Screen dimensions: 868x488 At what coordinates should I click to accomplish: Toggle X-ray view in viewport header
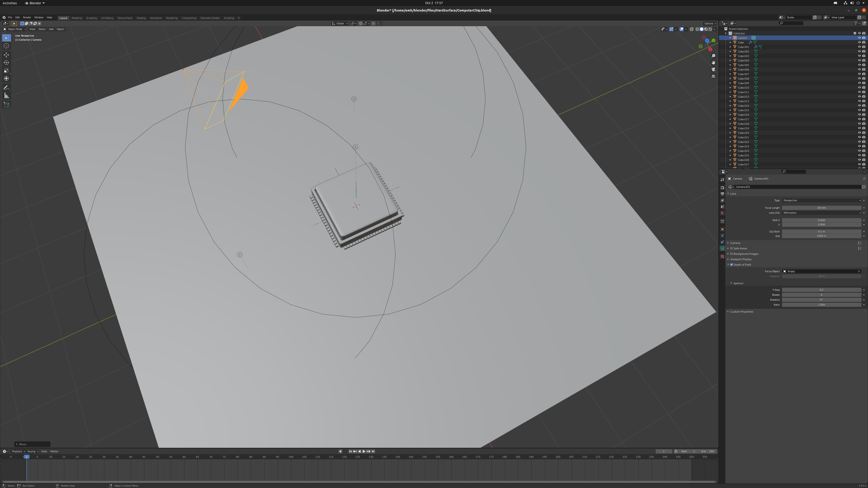click(691, 29)
